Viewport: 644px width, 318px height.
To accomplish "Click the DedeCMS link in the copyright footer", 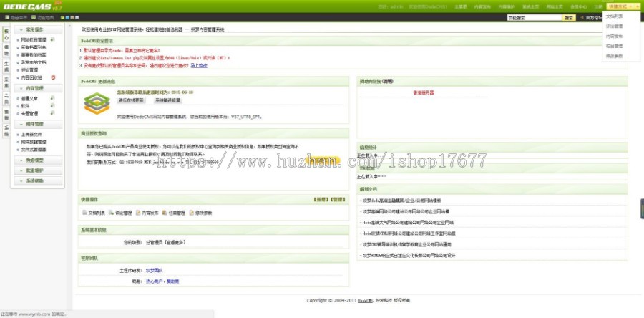I will point(365,300).
